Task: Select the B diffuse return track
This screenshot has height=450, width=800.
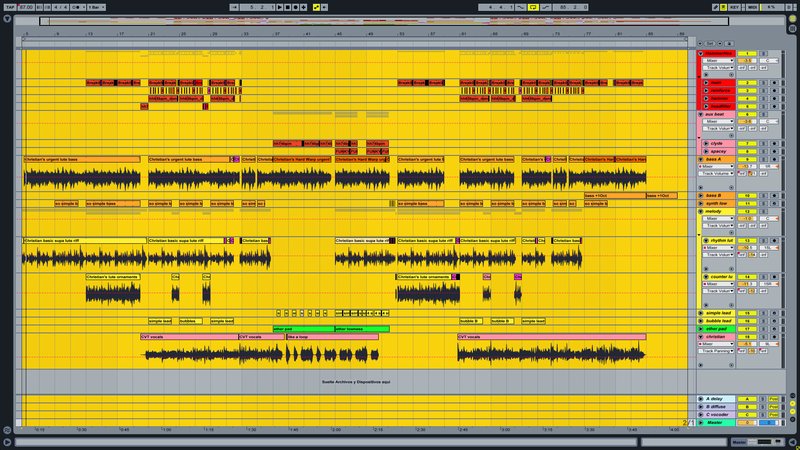Action: pos(718,407)
